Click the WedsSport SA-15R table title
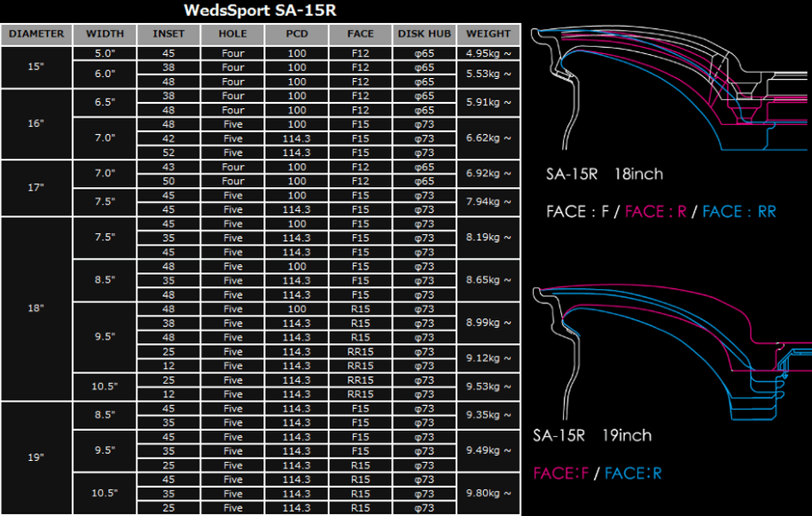812x516 pixels. click(260, 11)
